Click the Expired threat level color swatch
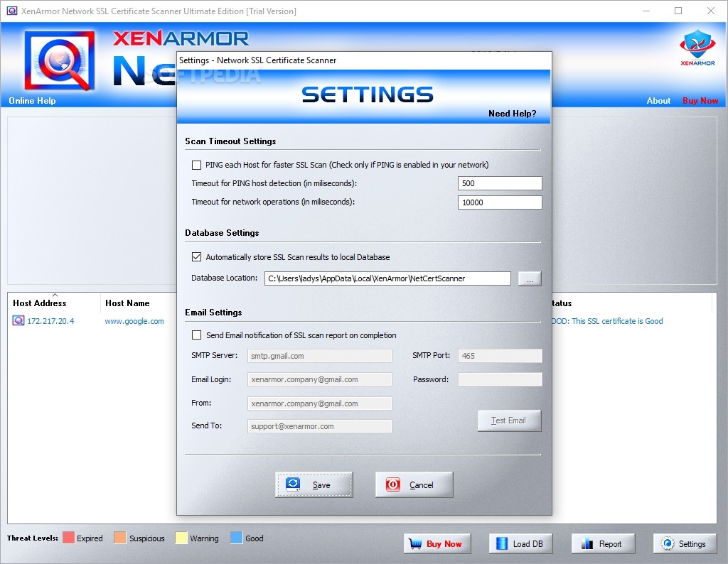The width and height of the screenshot is (728, 564). [x=69, y=538]
